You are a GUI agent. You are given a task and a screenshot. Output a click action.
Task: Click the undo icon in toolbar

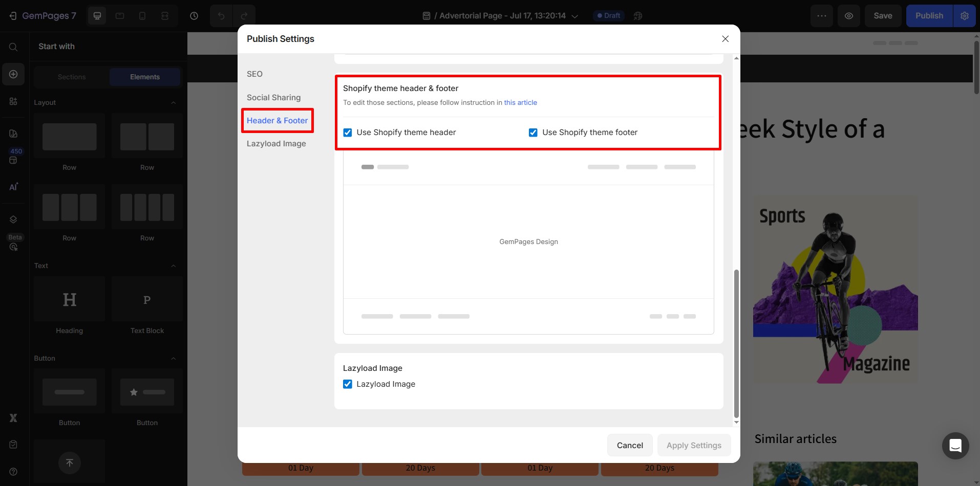(221, 15)
